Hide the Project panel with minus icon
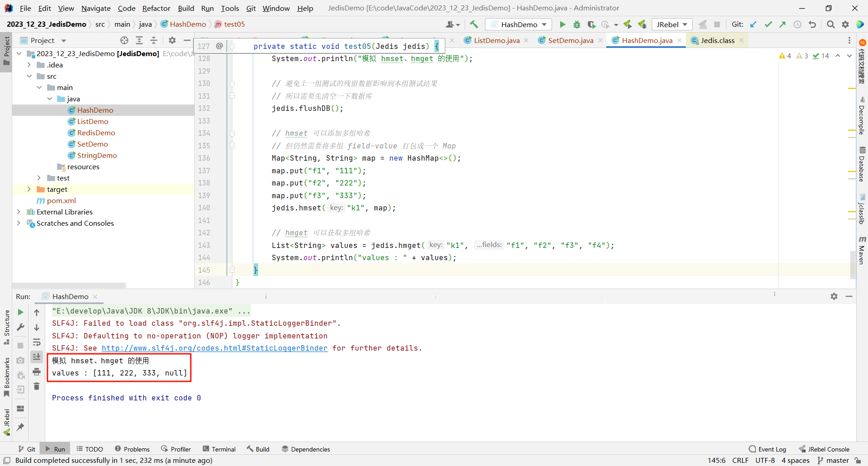The width and height of the screenshot is (868, 466). (187, 40)
